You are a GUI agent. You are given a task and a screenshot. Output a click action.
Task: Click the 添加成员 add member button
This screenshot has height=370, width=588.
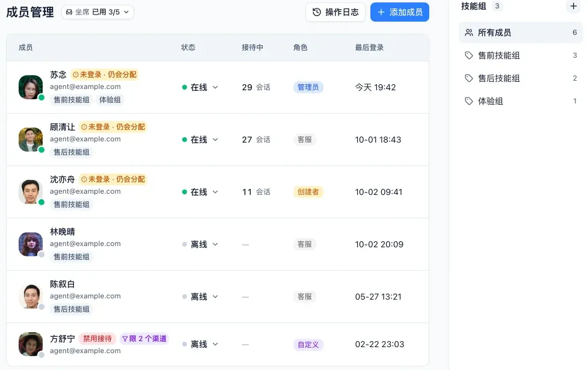pyautogui.click(x=399, y=12)
